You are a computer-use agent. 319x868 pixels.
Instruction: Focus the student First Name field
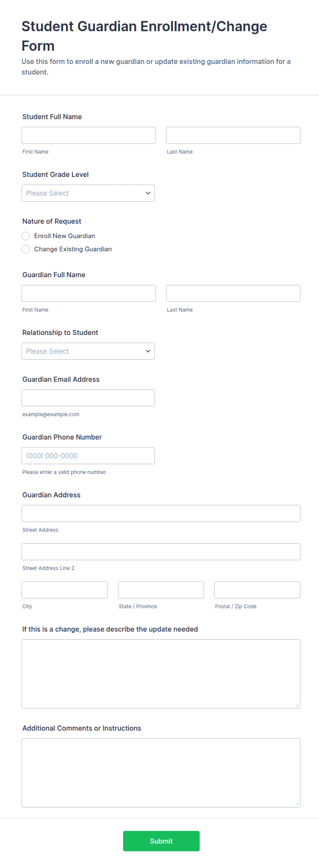[x=88, y=135]
